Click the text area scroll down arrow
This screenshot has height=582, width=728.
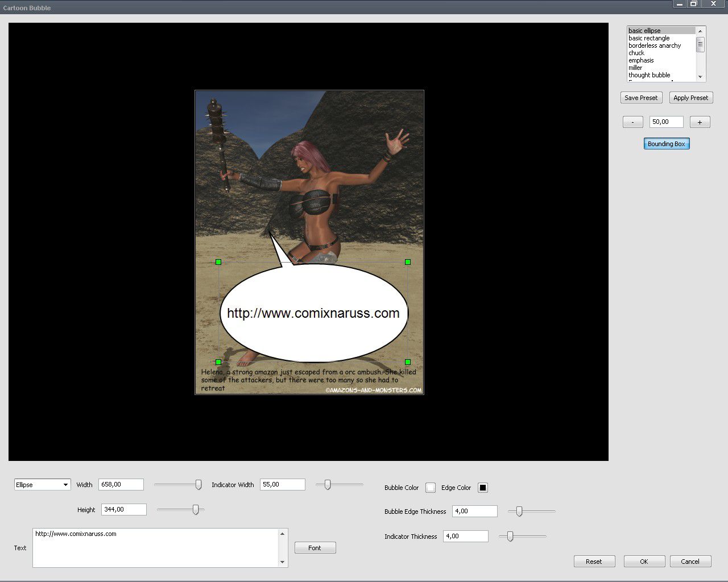point(283,562)
